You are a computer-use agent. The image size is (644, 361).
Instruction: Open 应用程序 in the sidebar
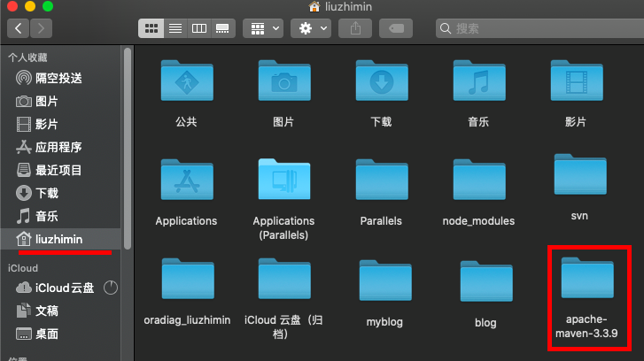click(x=58, y=147)
